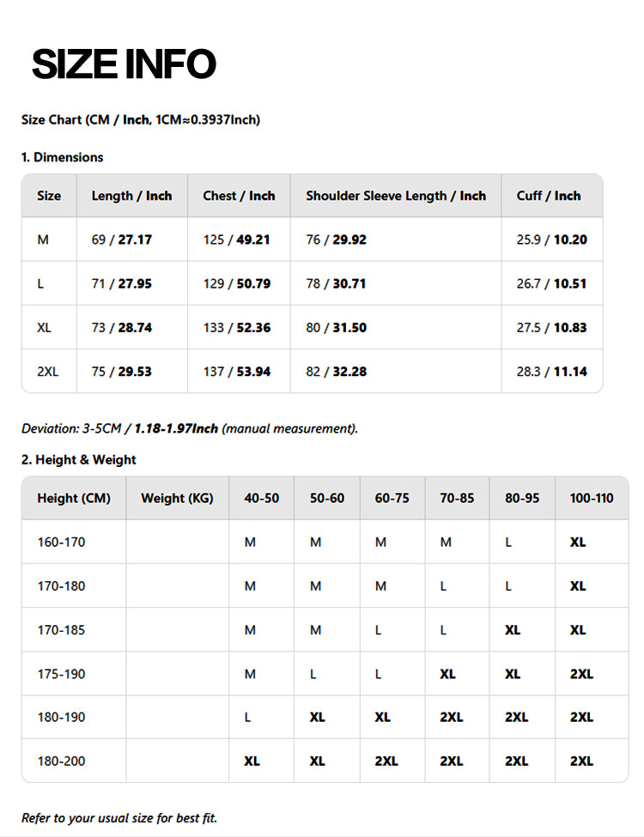Select the 180-200 height row label

(x=61, y=761)
